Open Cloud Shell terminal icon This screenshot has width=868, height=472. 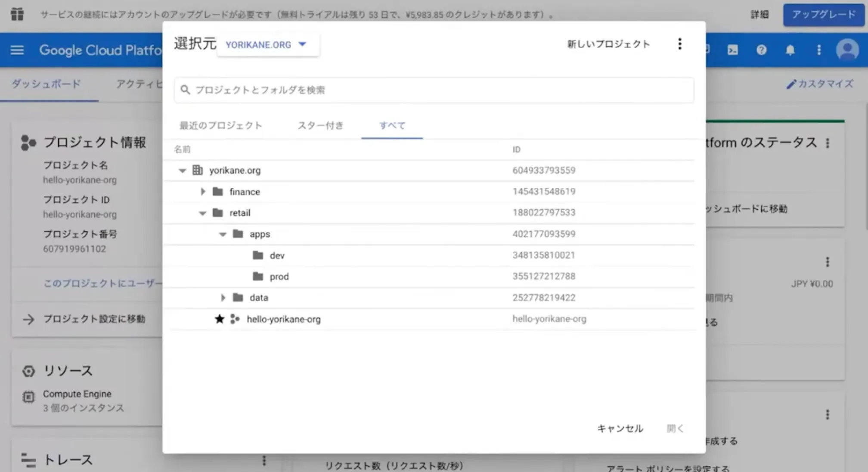click(x=732, y=50)
